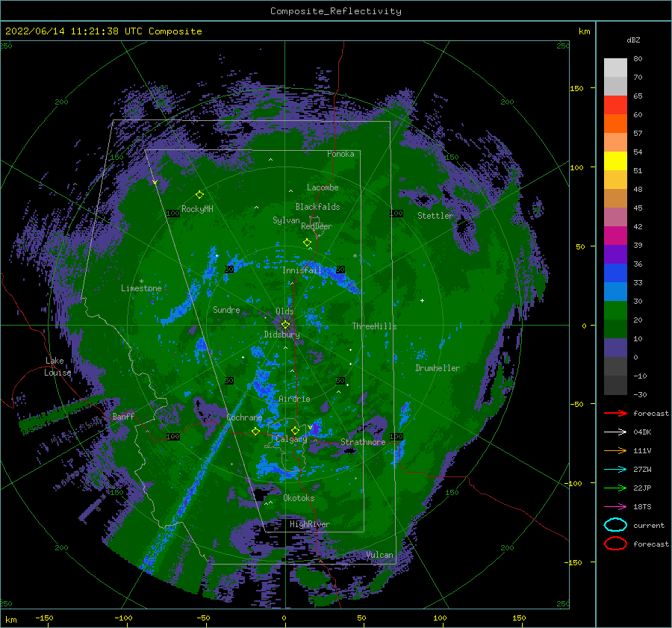Click the red forecast ellipse icon
672x628 pixels.
(x=615, y=544)
